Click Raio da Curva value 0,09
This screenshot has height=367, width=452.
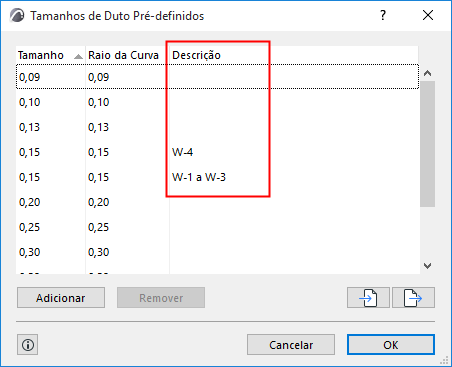tap(98, 77)
